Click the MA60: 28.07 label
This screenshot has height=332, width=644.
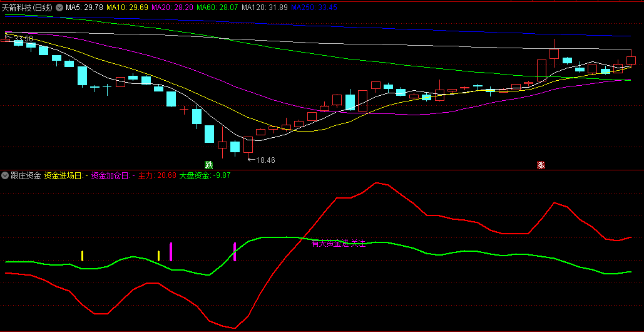coord(217,7)
